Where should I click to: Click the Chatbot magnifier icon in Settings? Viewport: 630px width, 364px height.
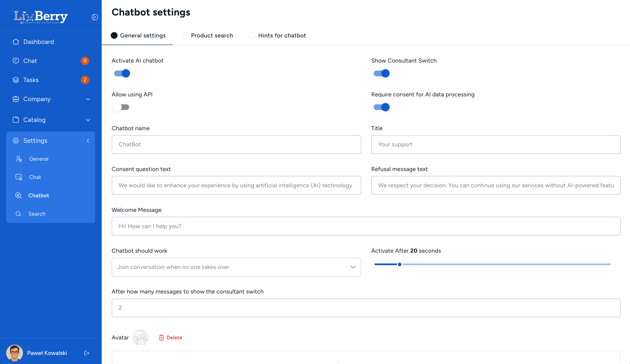pyautogui.click(x=19, y=195)
